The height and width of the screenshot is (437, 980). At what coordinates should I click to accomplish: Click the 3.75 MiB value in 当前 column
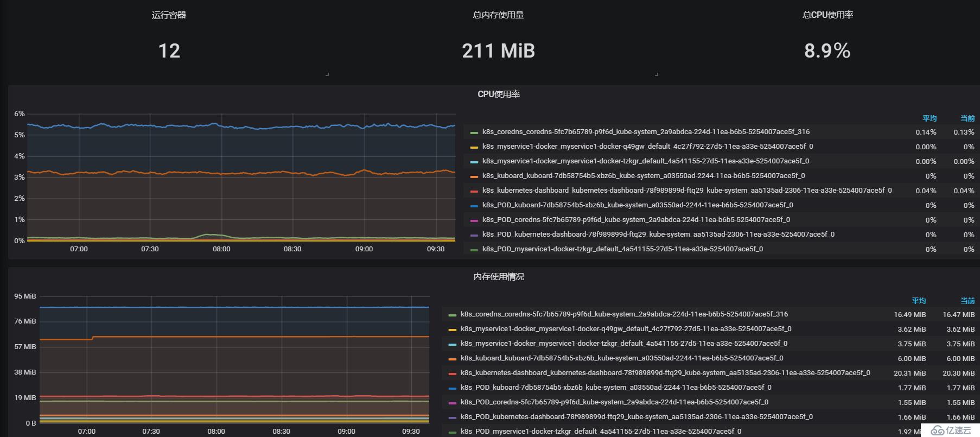(960, 344)
